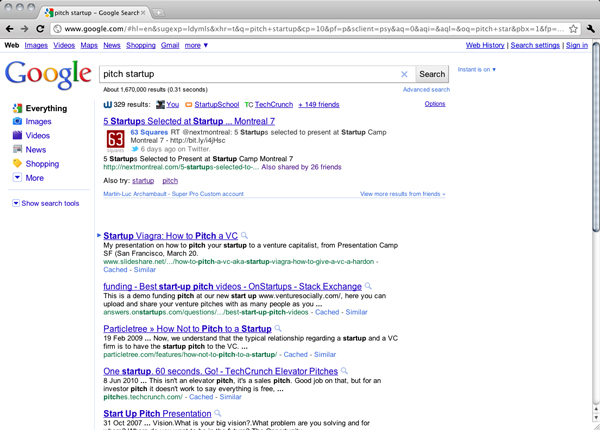600x430 pixels.
Task: Open the Advanced search link
Action: point(426,90)
